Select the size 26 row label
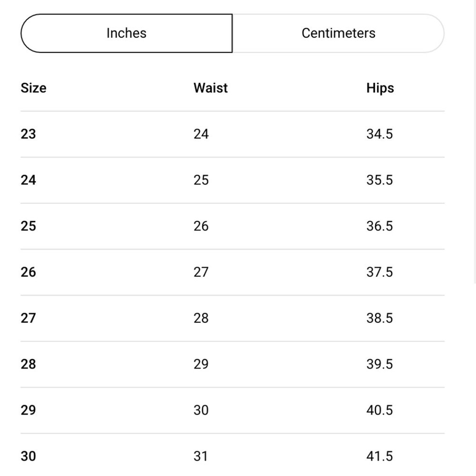The height and width of the screenshot is (476, 476). click(28, 272)
